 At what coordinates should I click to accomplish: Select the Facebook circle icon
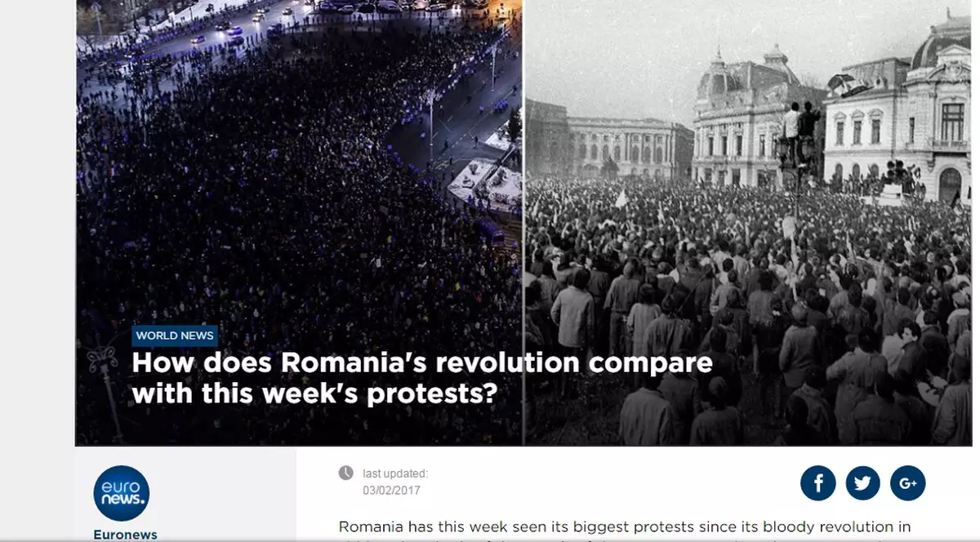click(818, 482)
